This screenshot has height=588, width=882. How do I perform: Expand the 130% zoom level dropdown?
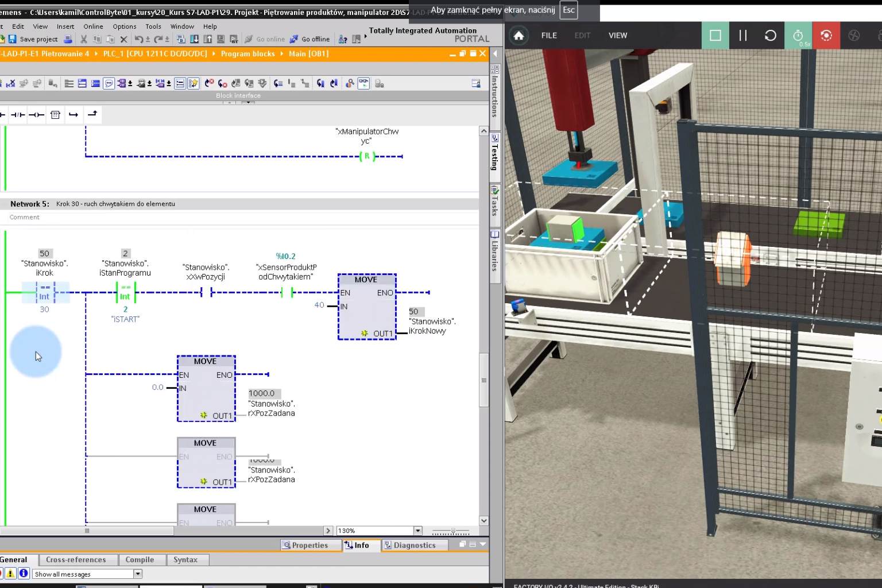pyautogui.click(x=418, y=531)
